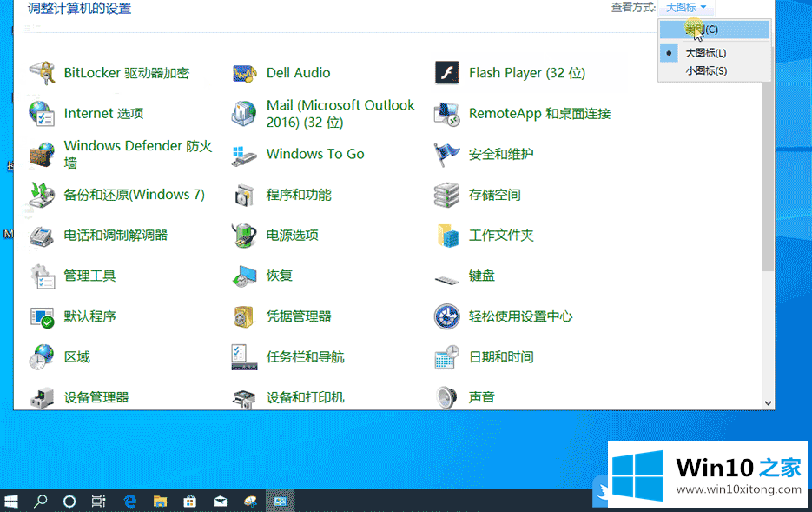Click the Control Panel vertical scrollbar thumb
The height and width of the screenshot is (512, 812).
(x=768, y=158)
